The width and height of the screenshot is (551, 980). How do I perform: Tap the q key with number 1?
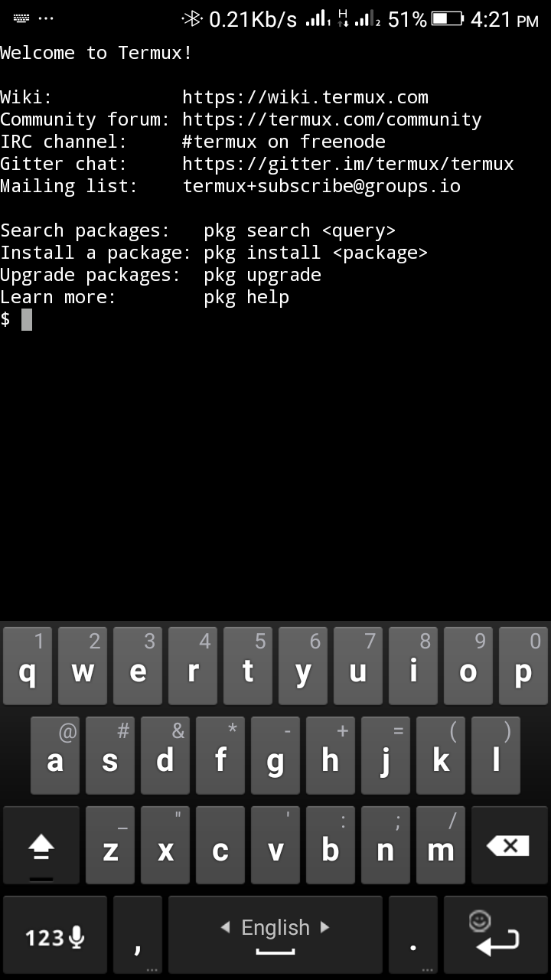click(28, 666)
